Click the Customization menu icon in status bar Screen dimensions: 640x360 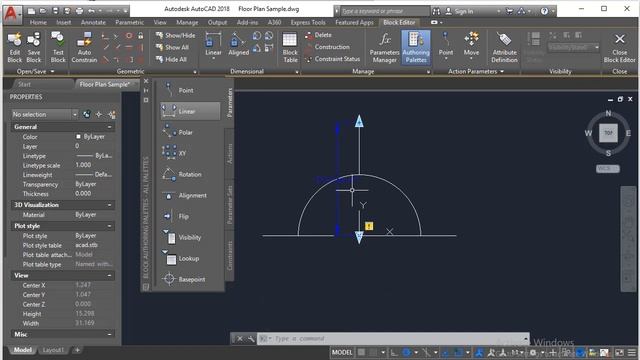(x=632, y=352)
